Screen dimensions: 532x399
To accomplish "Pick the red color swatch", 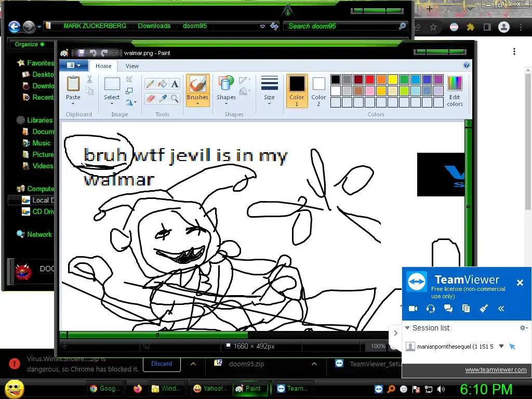I will pos(370,79).
